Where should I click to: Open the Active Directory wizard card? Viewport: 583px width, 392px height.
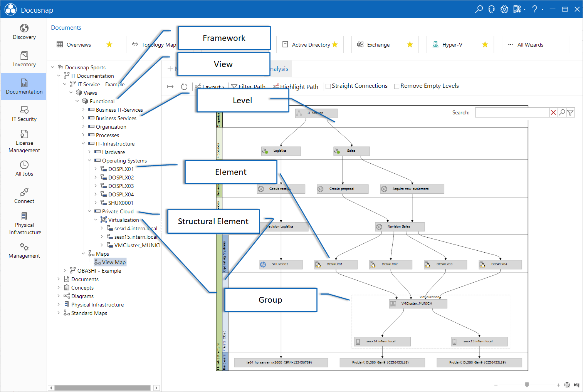[x=310, y=45]
